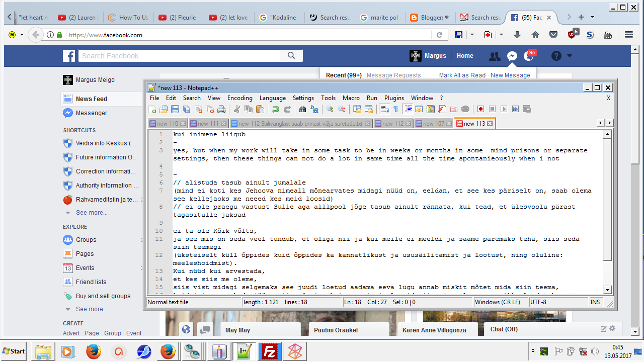Screen dimensions: 644x362
Task: Close the 'new 113' tab in Notepad++
Action: (x=490, y=124)
